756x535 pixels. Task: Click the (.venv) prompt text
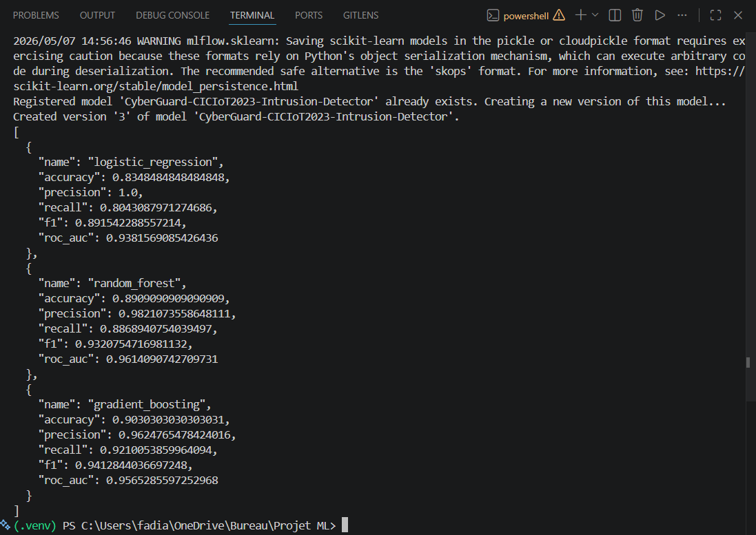click(x=34, y=525)
